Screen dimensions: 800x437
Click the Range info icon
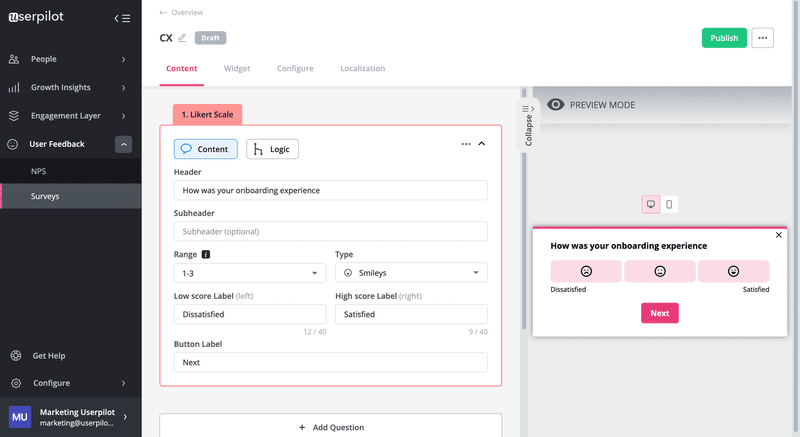pos(206,255)
